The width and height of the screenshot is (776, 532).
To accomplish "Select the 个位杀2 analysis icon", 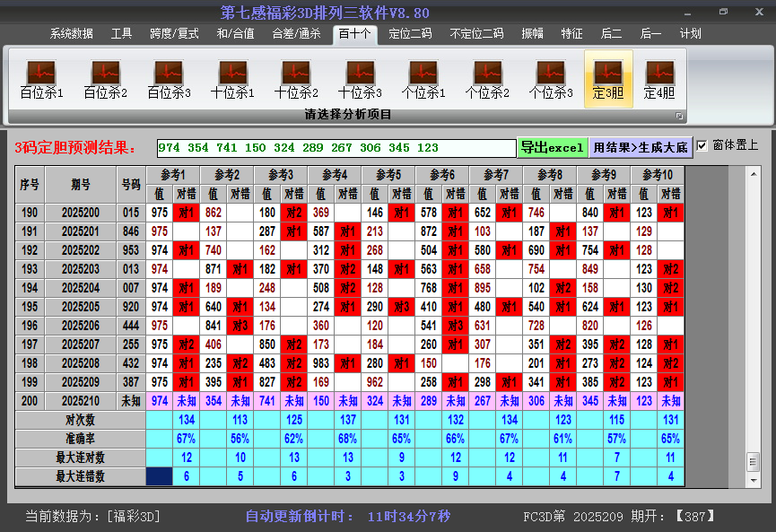I will point(487,79).
